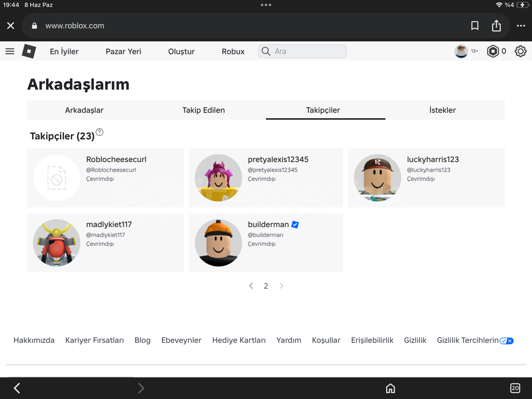Click the 19:44 clock in status bar
This screenshot has height=399, width=532.
(x=11, y=5)
